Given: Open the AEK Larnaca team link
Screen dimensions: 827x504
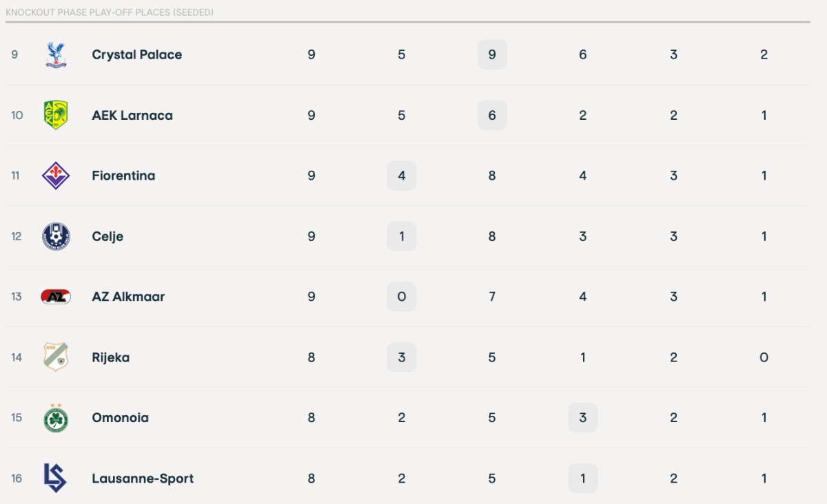Looking at the screenshot, I should (132, 115).
